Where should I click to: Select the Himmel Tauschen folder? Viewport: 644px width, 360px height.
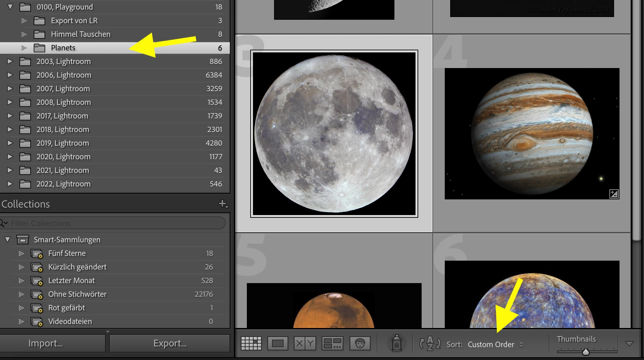tap(115, 34)
